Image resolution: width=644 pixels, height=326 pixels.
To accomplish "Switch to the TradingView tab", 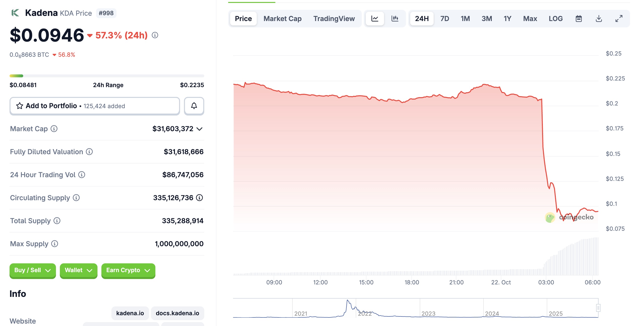I will pyautogui.click(x=334, y=19).
